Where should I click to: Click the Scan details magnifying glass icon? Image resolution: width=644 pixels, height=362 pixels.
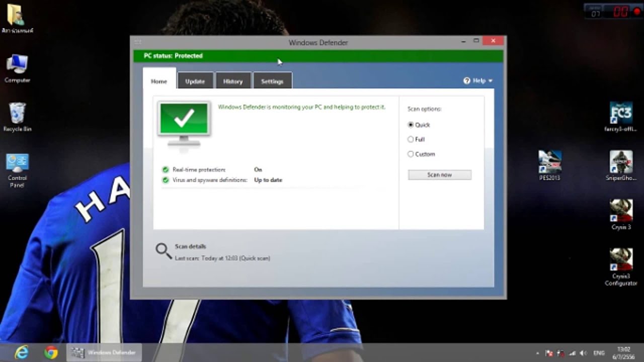tap(164, 251)
